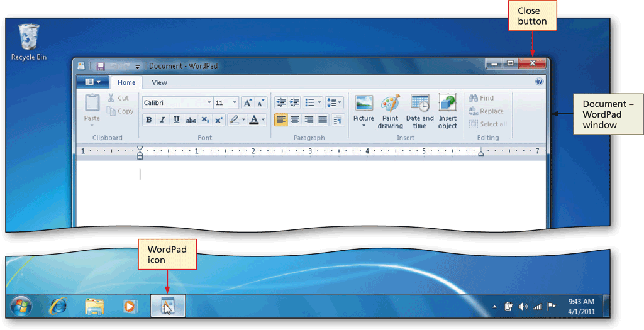Click the WordPad taskbar button
Screen dimensions: 644x330
click(168, 306)
